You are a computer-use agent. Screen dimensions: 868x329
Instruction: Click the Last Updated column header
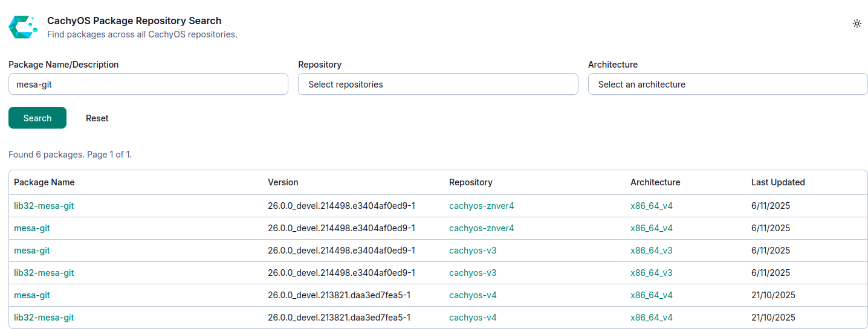(777, 182)
